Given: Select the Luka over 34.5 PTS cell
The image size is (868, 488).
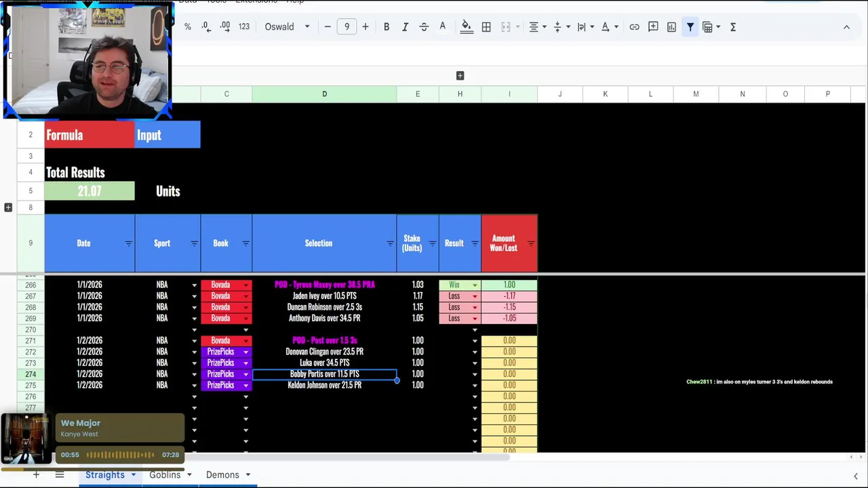Looking at the screenshot, I should [324, 363].
